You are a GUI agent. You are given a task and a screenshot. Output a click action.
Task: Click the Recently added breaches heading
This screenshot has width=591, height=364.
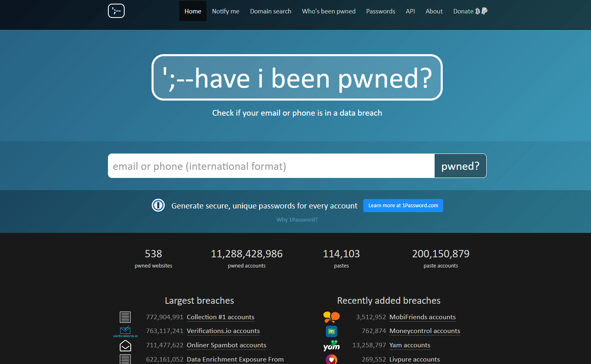point(389,300)
